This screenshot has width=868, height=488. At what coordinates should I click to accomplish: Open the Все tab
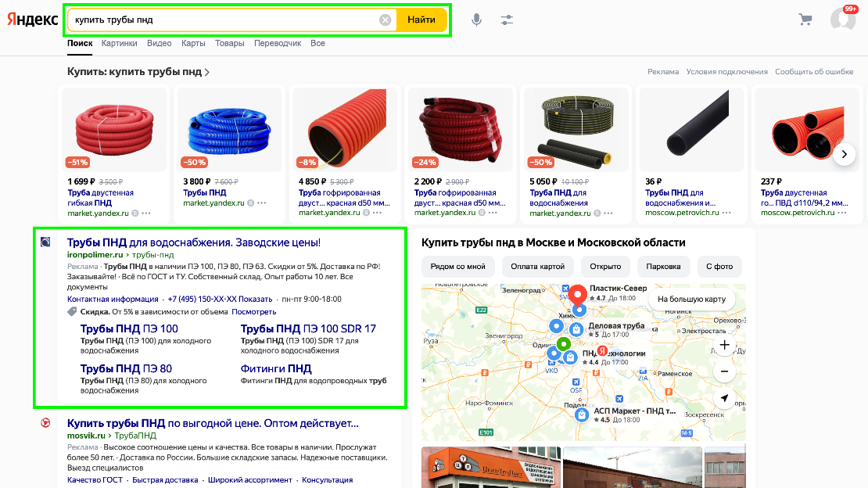click(x=317, y=43)
